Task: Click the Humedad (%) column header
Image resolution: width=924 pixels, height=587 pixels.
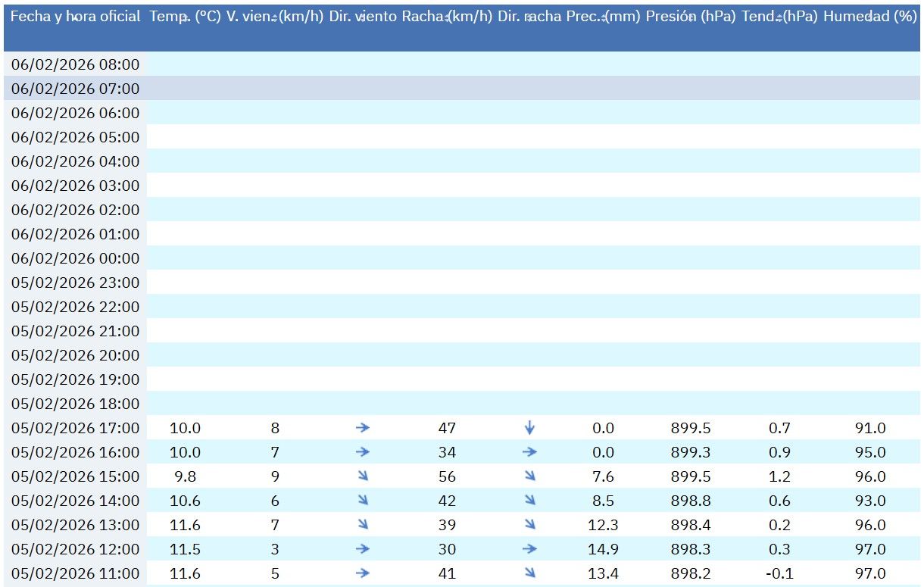Action: tap(869, 17)
